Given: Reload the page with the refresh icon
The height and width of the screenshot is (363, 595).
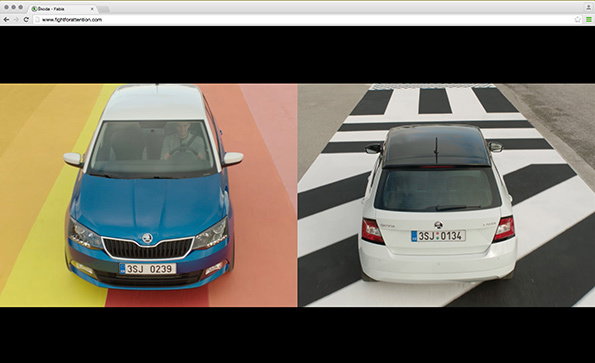Looking at the screenshot, I should point(26,20).
